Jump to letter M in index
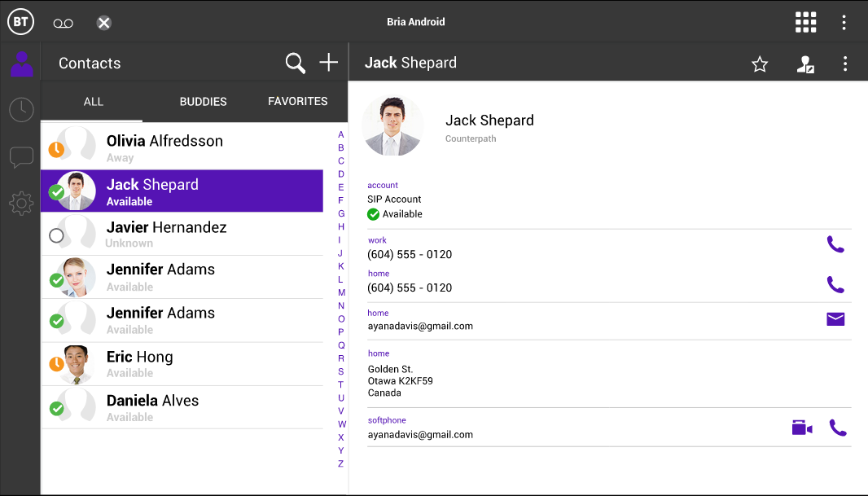The width and height of the screenshot is (868, 496). tap(341, 292)
